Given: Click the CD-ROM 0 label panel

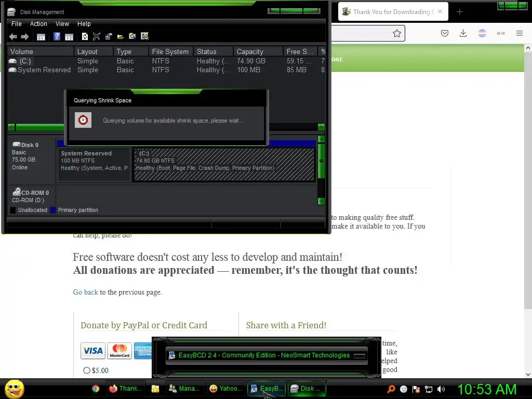Looking at the screenshot, I should coord(31,196).
